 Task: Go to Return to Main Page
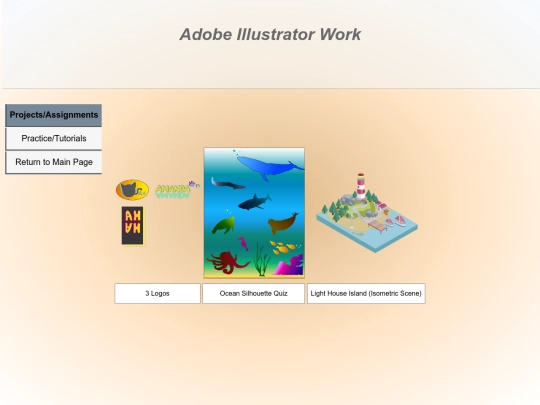coord(54,162)
